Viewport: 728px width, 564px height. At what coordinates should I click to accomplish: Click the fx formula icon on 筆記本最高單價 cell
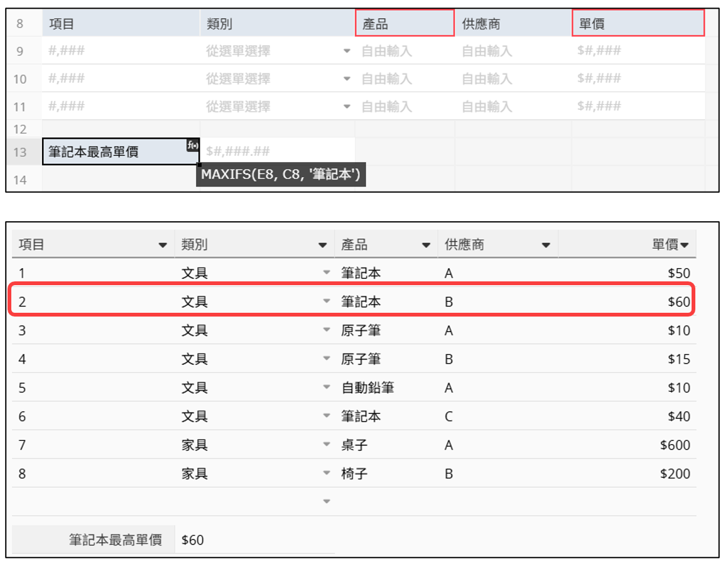click(192, 145)
